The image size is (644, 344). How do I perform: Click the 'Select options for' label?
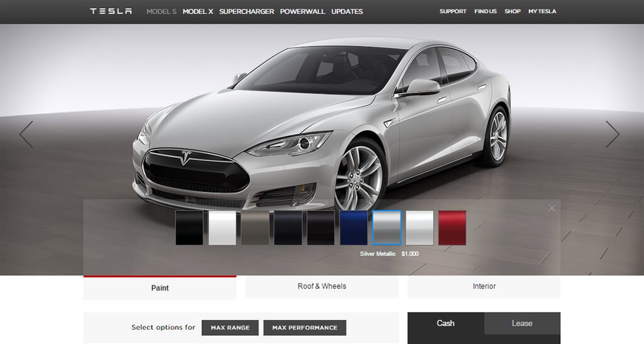coord(163,327)
